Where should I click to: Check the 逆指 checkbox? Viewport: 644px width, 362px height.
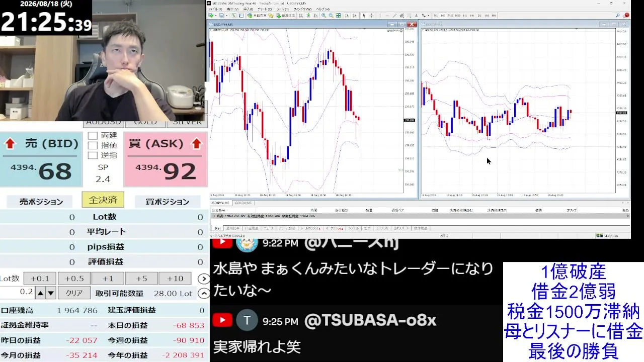point(93,155)
